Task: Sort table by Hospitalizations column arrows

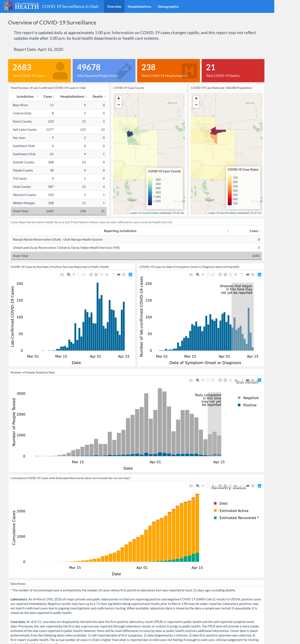Action: click(86, 97)
